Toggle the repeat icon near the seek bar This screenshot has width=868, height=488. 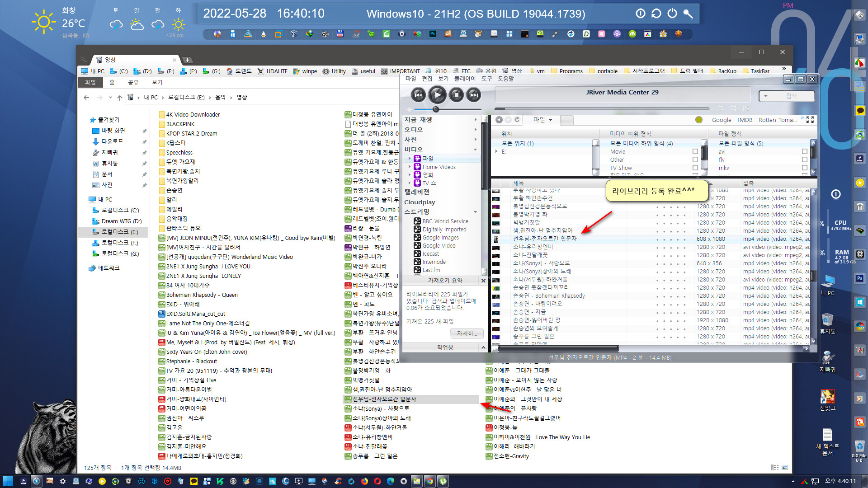coord(720,108)
